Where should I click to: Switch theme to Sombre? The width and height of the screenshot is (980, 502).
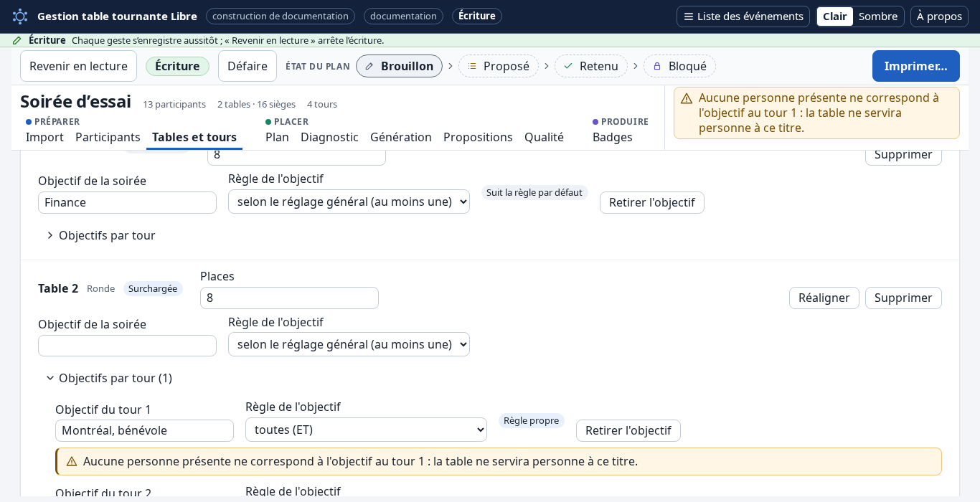(x=878, y=16)
